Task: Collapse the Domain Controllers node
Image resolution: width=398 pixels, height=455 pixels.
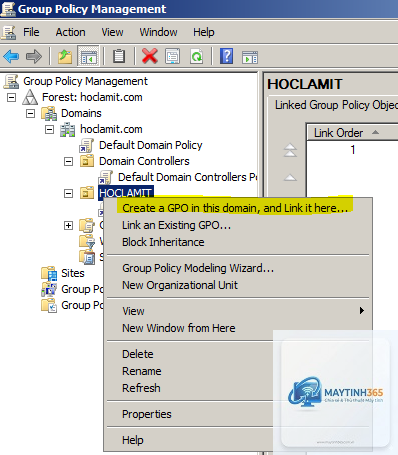Action: [68, 161]
